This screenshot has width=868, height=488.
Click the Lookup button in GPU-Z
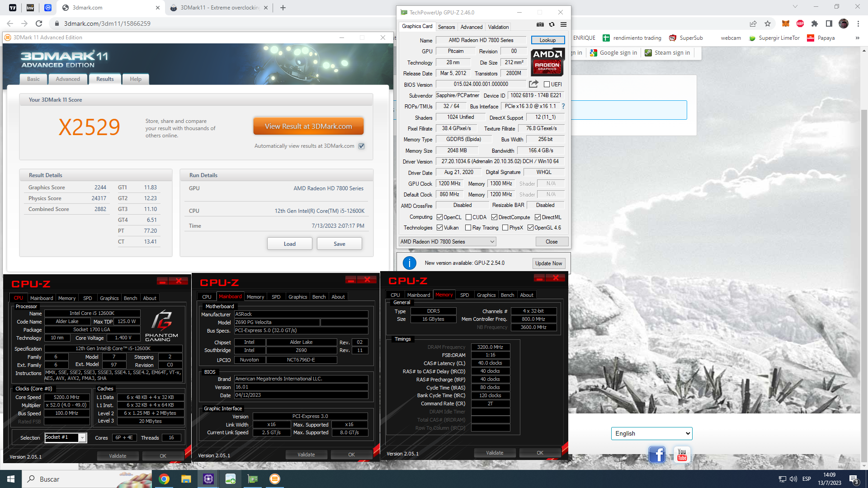click(547, 40)
